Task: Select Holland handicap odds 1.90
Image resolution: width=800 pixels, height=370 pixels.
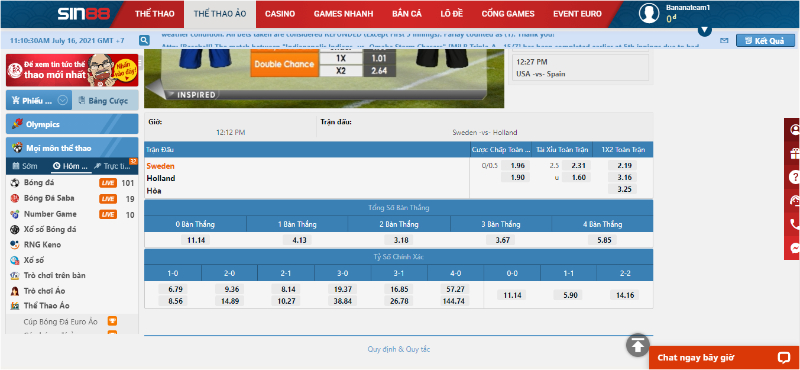Action: coord(516,178)
